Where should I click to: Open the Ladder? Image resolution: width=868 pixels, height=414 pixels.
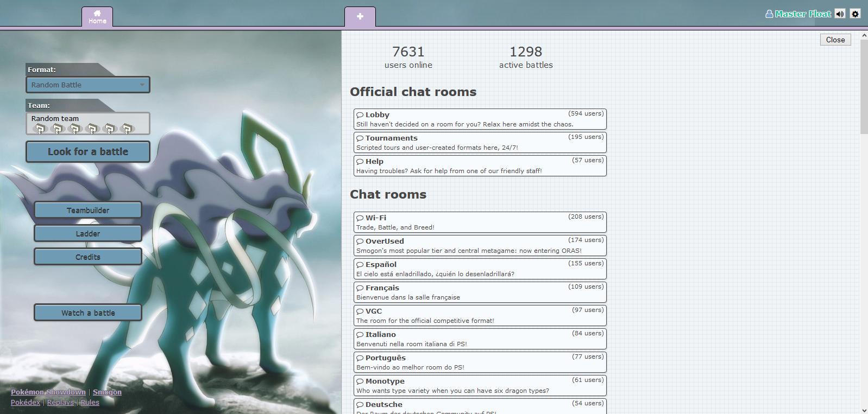88,233
